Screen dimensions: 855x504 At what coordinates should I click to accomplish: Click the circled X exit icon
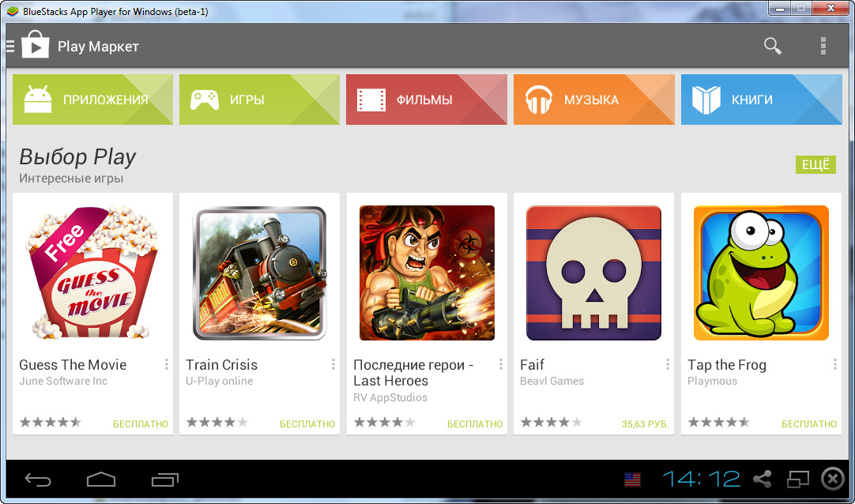[x=833, y=480]
